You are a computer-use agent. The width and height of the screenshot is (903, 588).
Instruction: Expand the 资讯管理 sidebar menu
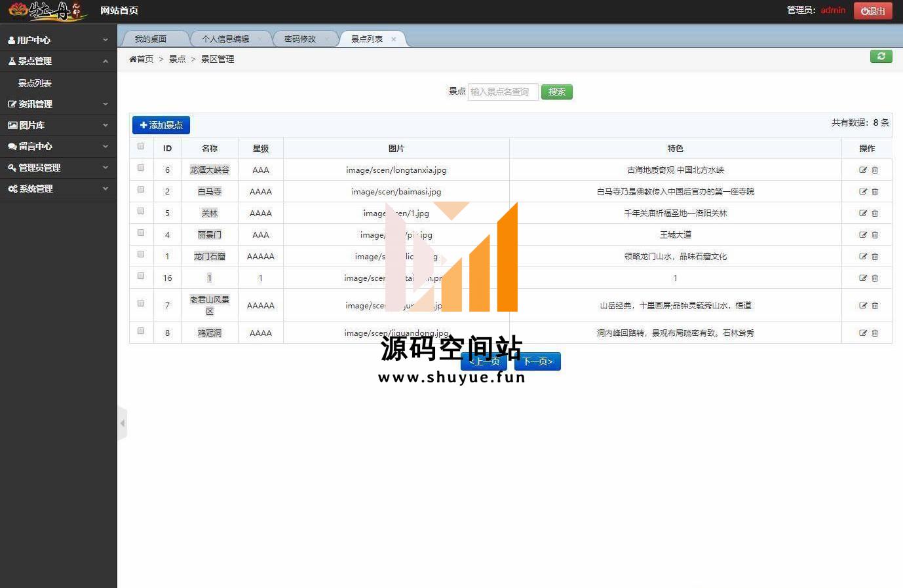(x=58, y=104)
